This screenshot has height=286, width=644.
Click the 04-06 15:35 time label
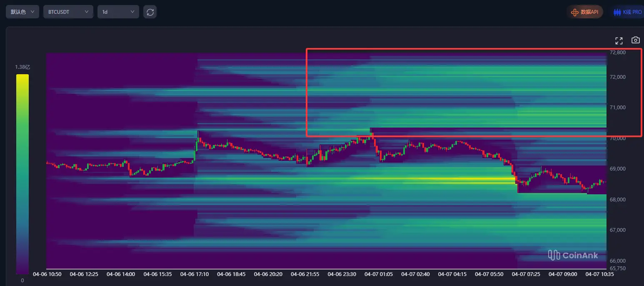tap(157, 274)
